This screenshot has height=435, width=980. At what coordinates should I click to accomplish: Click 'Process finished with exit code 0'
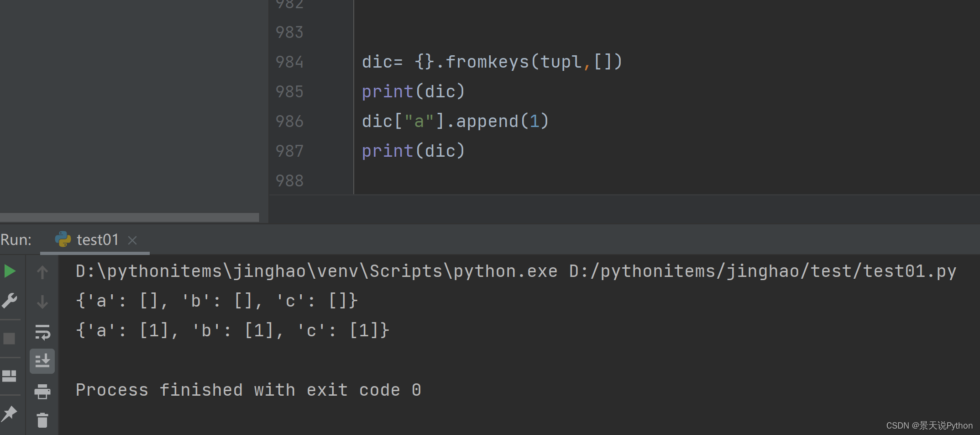pyautogui.click(x=248, y=390)
